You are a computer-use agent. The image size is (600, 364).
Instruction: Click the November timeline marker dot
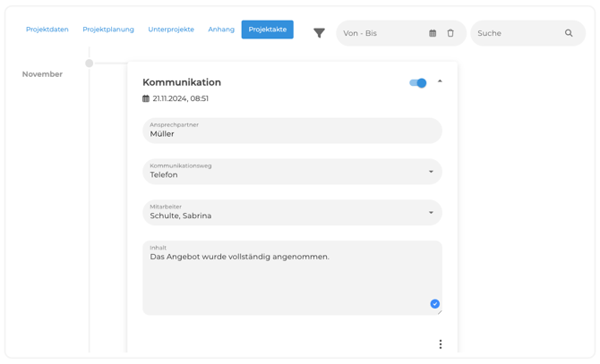pyautogui.click(x=90, y=63)
